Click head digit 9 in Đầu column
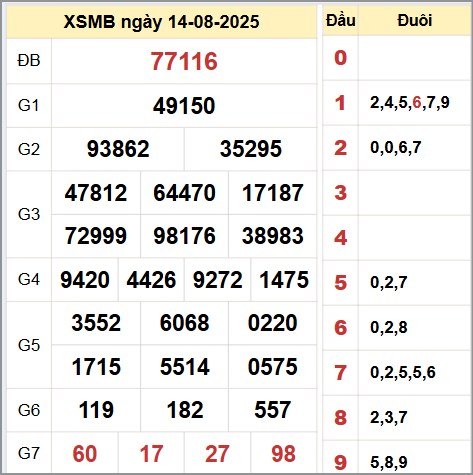 click(x=340, y=462)
